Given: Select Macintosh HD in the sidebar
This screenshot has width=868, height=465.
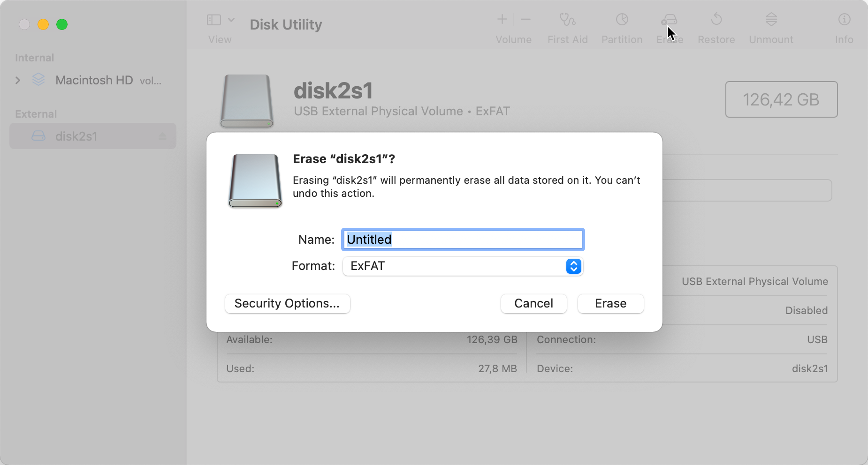Looking at the screenshot, I should point(93,80).
